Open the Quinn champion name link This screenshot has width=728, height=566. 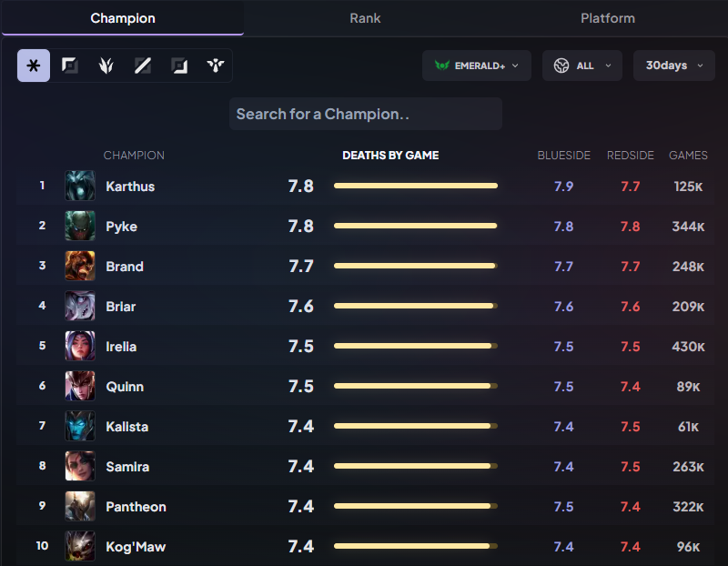click(125, 387)
